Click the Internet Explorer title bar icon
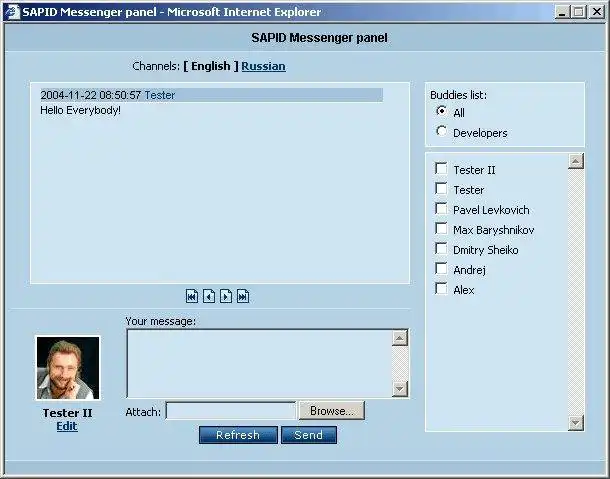 point(12,12)
